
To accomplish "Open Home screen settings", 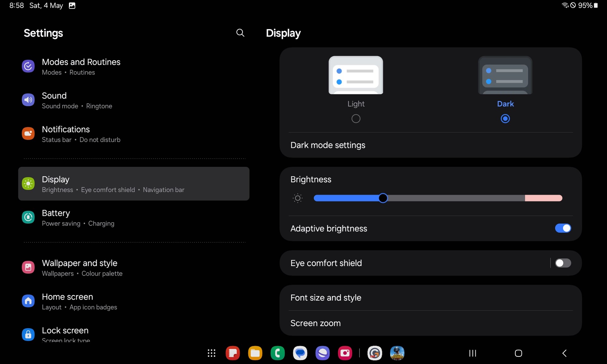I will (134, 301).
